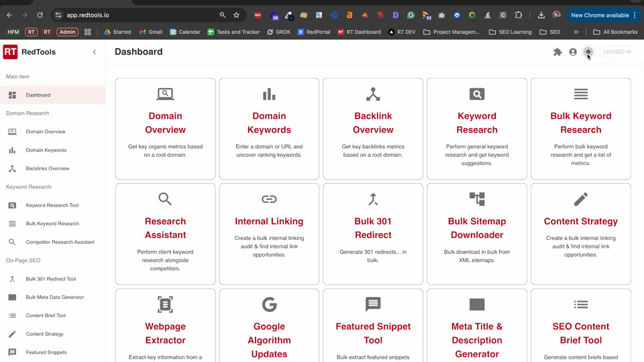Open Content Strategy in the sidebar

pos(52,334)
